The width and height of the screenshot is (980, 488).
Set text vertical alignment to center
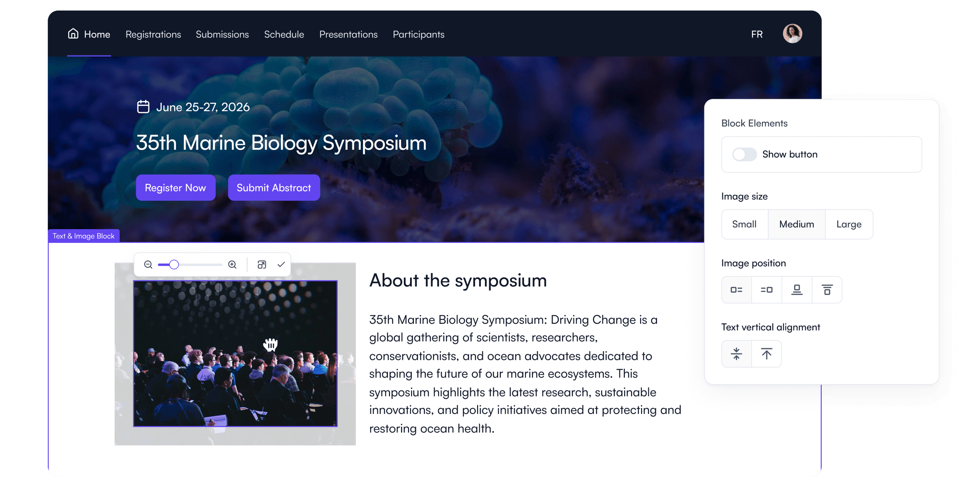(736, 353)
